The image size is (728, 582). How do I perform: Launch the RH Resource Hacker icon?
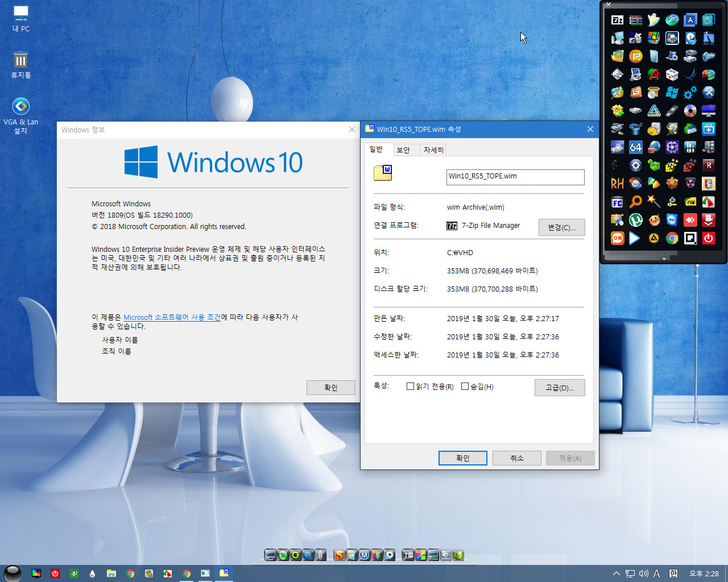click(x=617, y=184)
